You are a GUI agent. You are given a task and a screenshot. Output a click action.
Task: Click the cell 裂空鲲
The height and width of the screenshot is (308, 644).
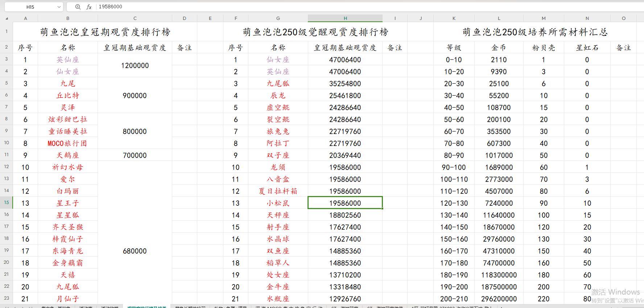278,119
